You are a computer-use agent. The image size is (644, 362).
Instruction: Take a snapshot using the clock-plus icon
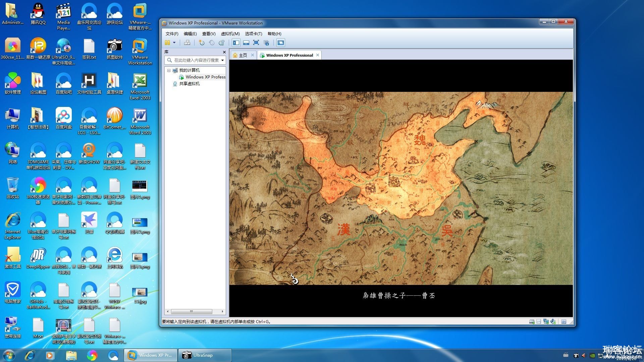coord(202,43)
